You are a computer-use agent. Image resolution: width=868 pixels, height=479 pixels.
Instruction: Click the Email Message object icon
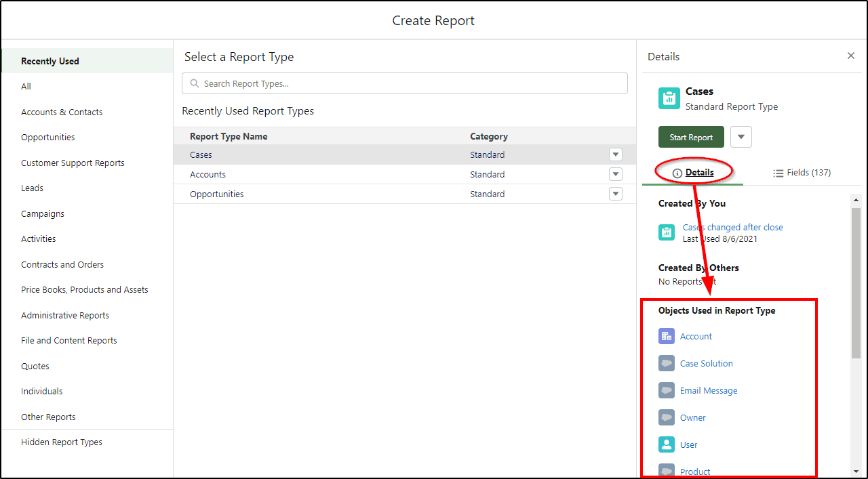[667, 390]
